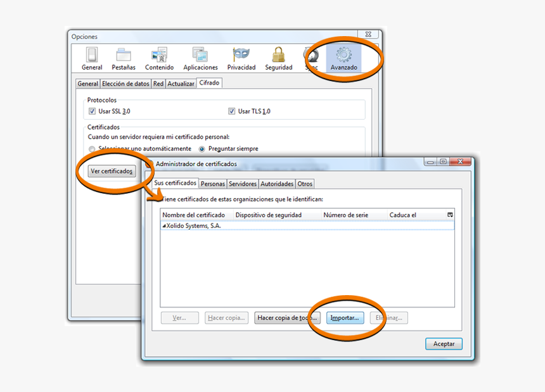
Task: Switch to the Cifrado tab
Action: tap(209, 82)
